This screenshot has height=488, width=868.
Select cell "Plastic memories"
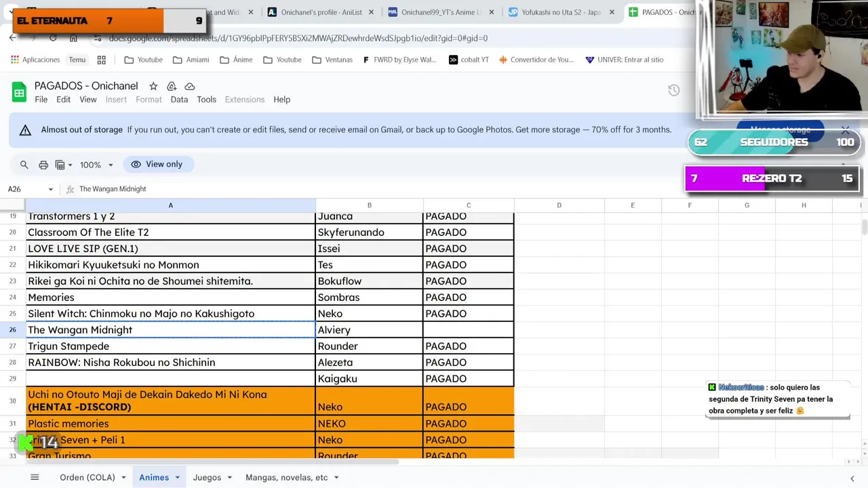point(170,424)
